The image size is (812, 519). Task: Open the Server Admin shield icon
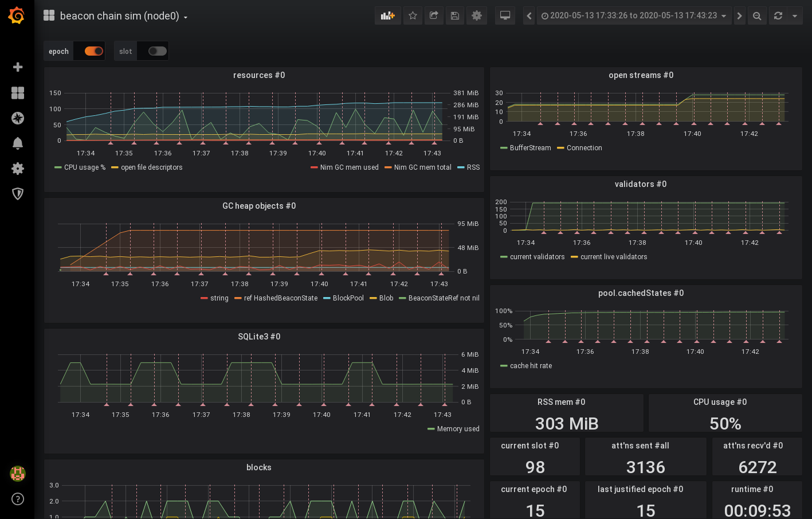tap(18, 194)
